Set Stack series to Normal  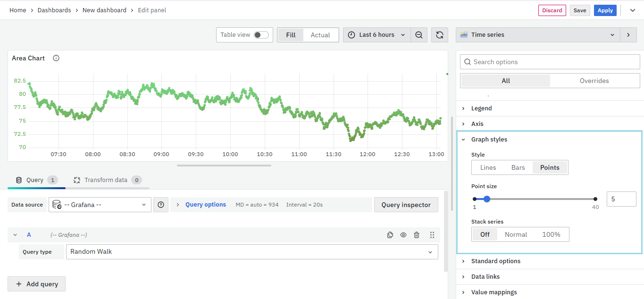point(516,234)
